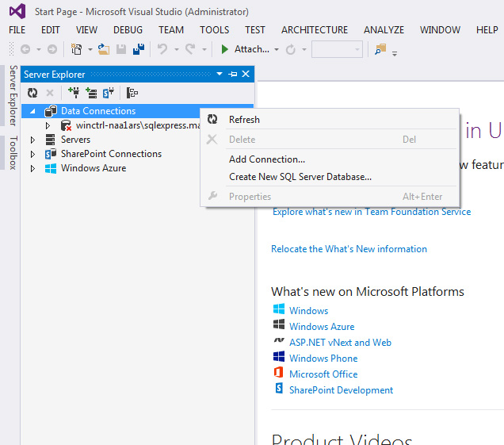Open the TEAM menu

click(171, 30)
